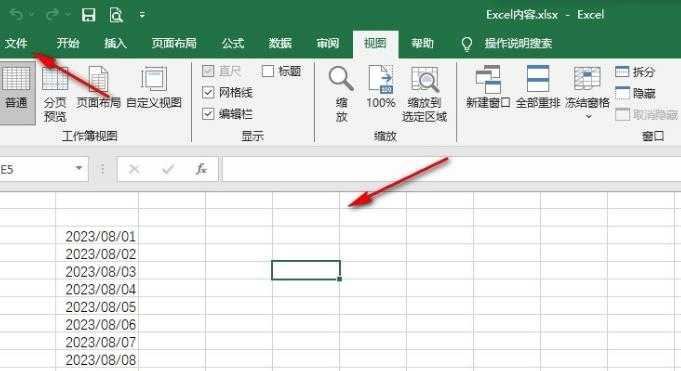Switch to the 页面布局 ribbon tab
The image size is (681, 371).
174,43
